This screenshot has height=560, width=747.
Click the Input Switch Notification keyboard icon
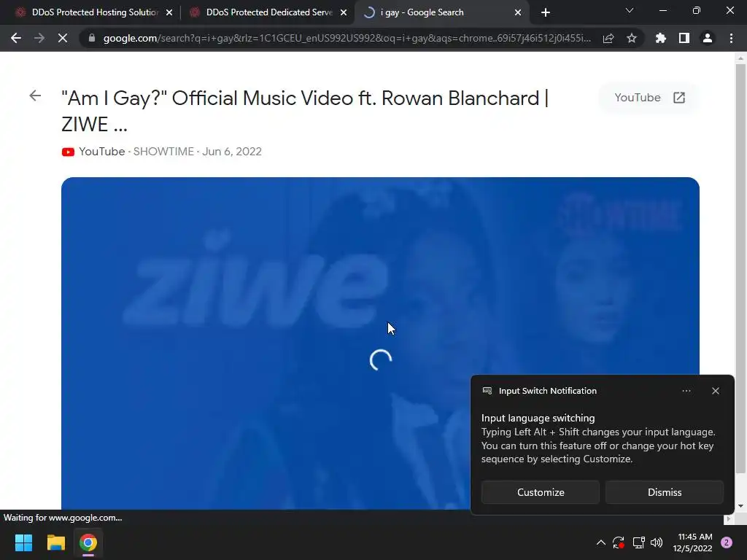tap(487, 391)
